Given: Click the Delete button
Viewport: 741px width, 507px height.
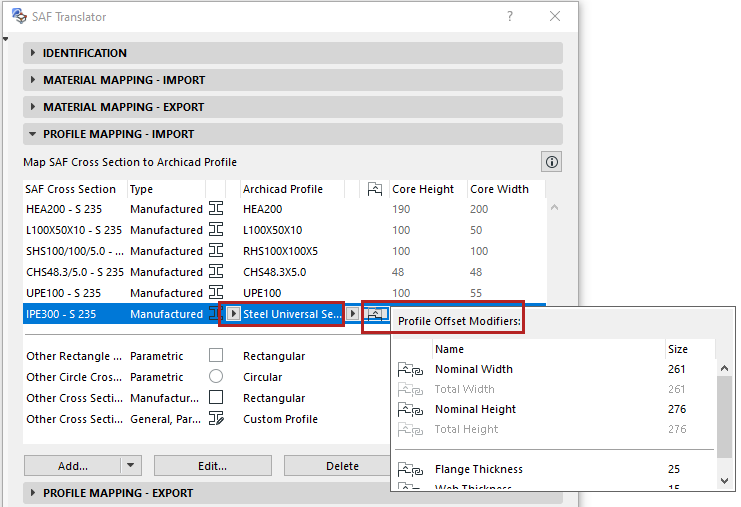Looking at the screenshot, I should coord(342,466).
